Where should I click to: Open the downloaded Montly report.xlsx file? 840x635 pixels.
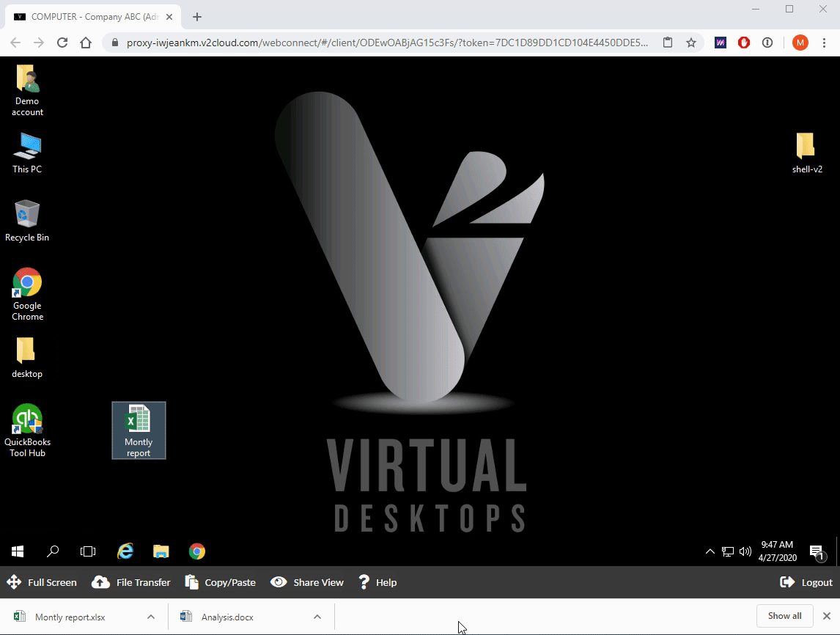[70, 617]
